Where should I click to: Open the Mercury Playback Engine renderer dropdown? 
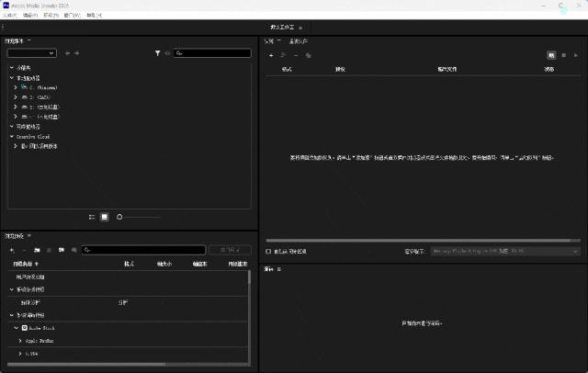coord(505,251)
